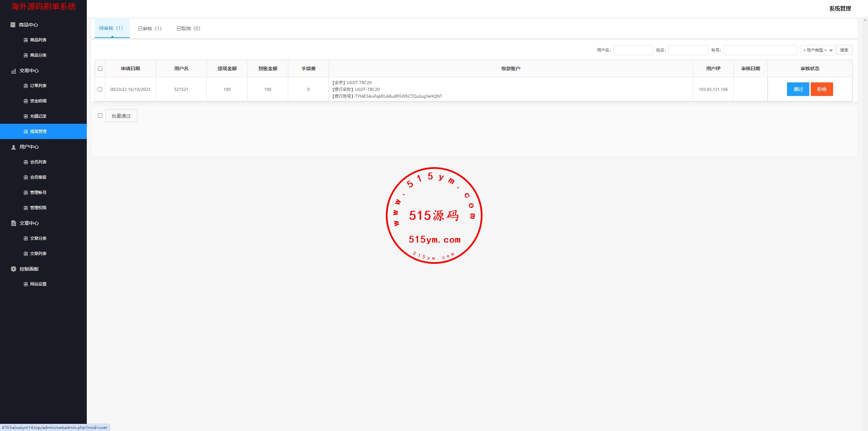The width and height of the screenshot is (868, 431).
Task: Click icon beside 会员列表 menu entry
Action: (x=26, y=162)
